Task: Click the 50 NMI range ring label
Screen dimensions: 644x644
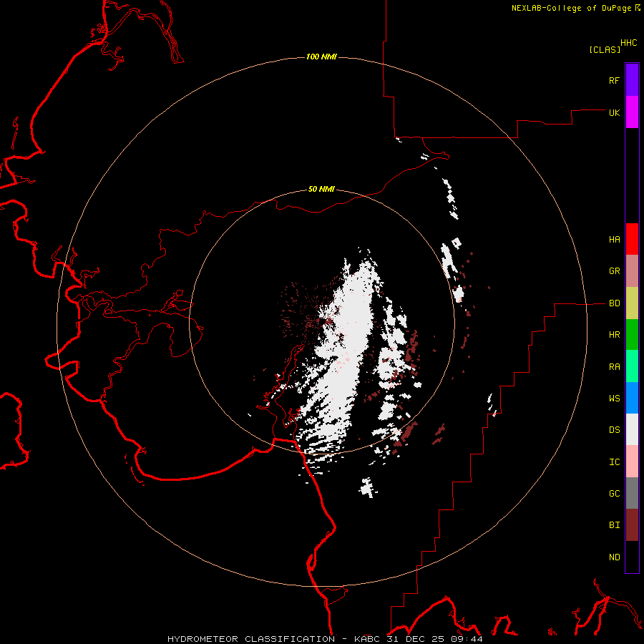Action: (x=321, y=189)
